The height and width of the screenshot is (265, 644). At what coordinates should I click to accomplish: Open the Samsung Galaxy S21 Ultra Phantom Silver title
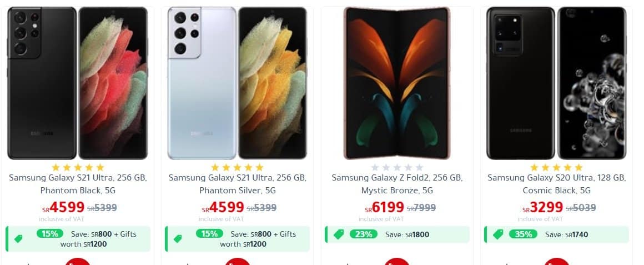pos(238,184)
